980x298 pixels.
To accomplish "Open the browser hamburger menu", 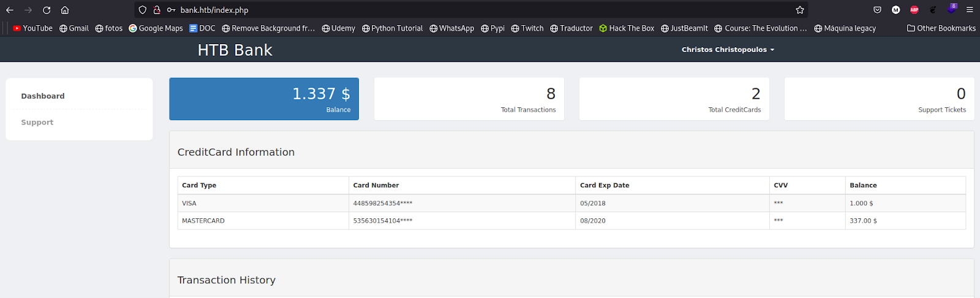I will pos(970,10).
